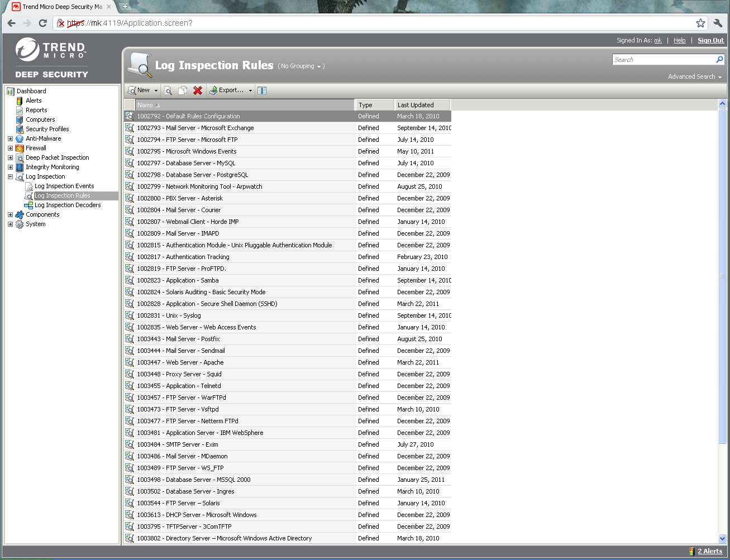
Task: Click the rule icon for 1002793 Mail Server Microsoft Exchange
Action: (130, 128)
